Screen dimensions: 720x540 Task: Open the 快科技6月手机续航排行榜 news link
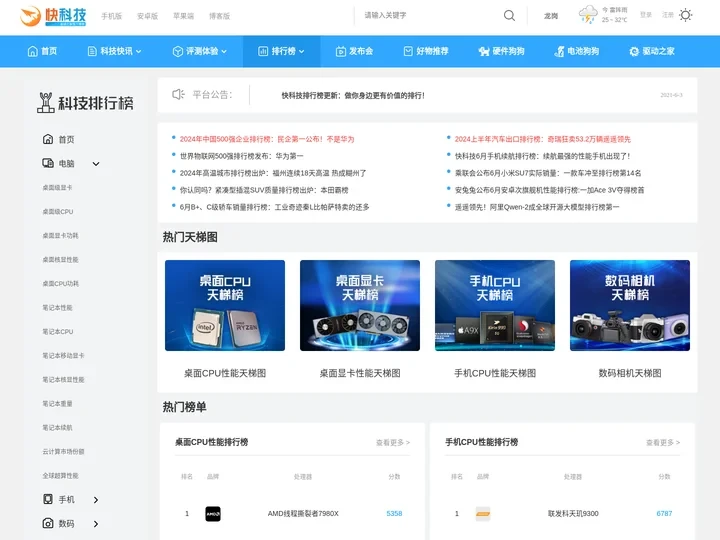[542, 156]
